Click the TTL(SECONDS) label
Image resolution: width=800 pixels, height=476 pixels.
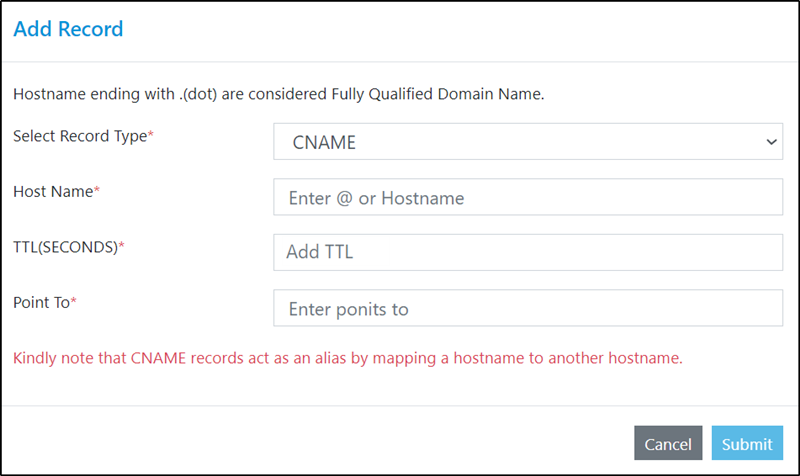coord(65,247)
